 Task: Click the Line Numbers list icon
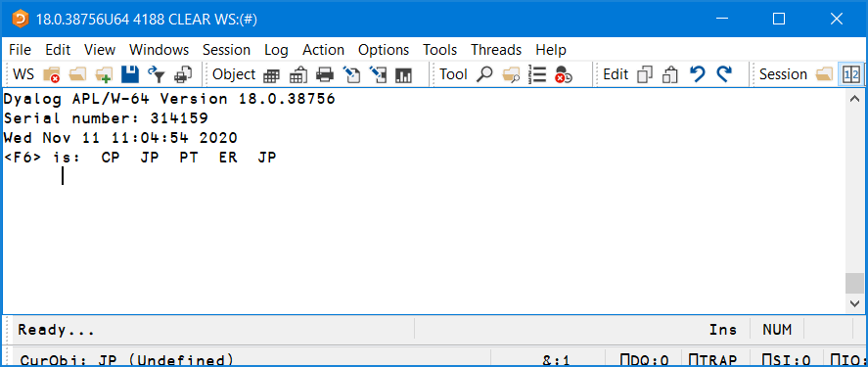coord(537,74)
